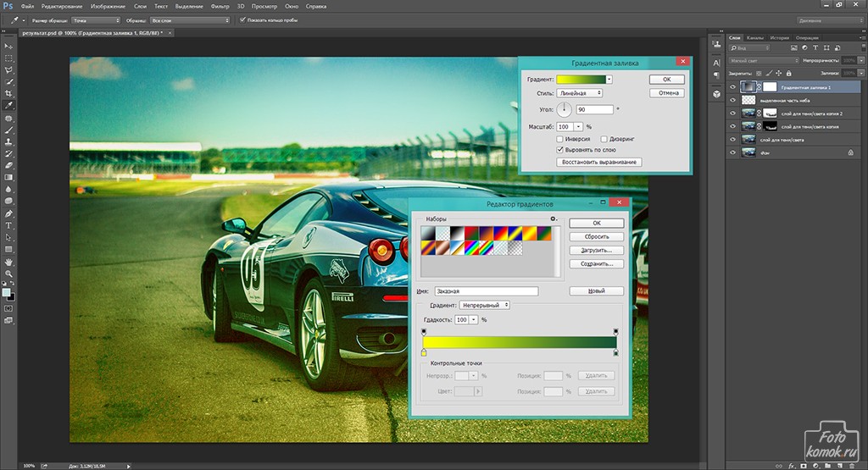This screenshot has width=868, height=470.
Task: Pick the Horizontal Type tool
Action: tap(9, 225)
